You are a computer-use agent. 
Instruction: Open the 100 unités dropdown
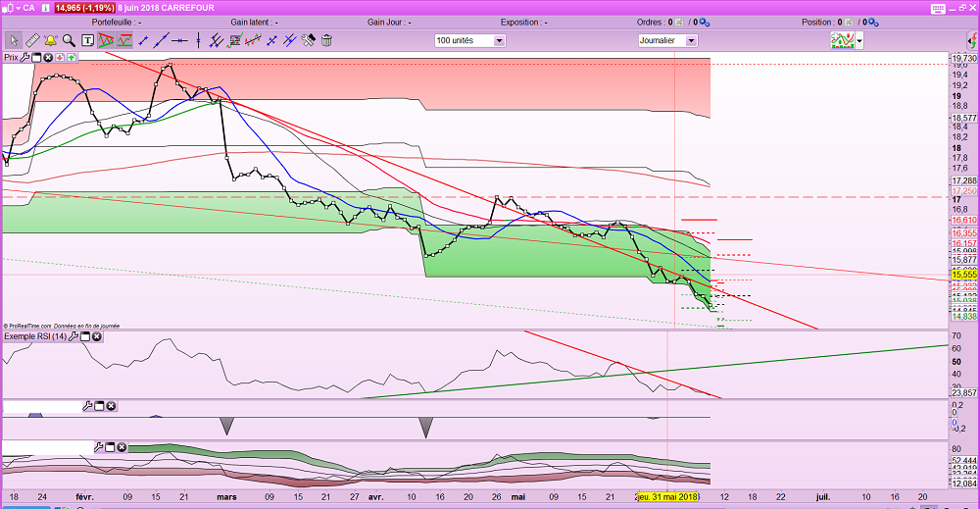click(470, 40)
